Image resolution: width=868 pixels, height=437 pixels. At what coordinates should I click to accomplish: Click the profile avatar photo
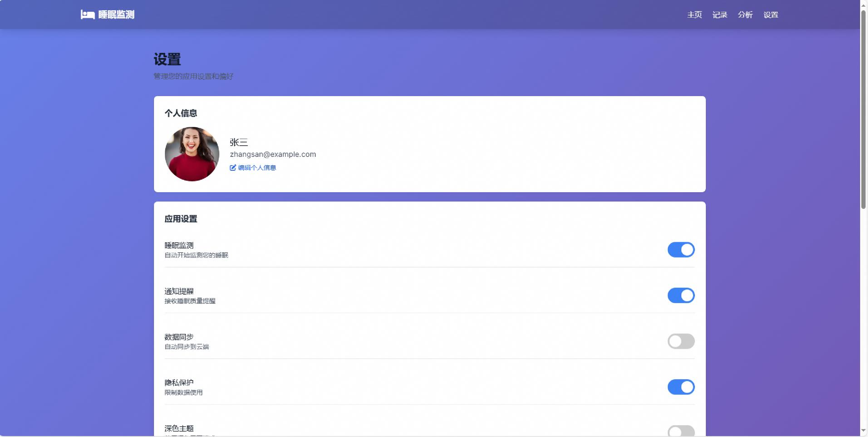point(192,154)
